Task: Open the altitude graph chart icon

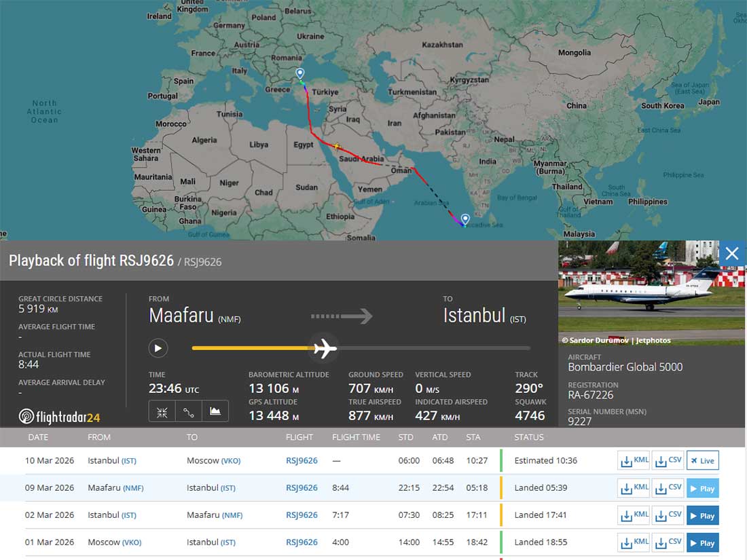Action: 215,412
